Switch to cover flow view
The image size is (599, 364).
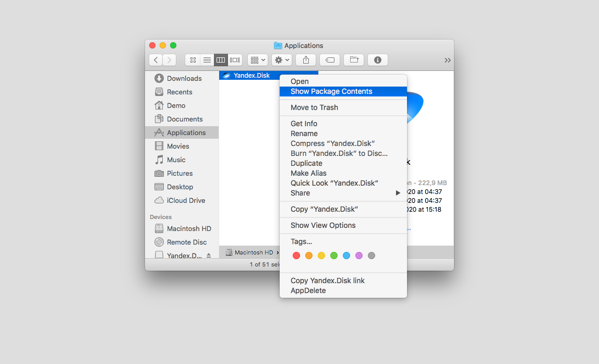tap(235, 60)
